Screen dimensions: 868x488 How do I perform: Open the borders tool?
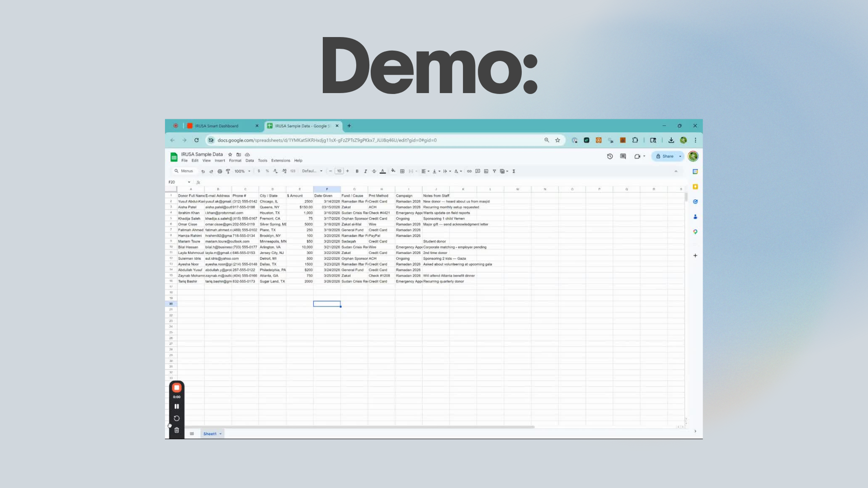click(x=402, y=171)
